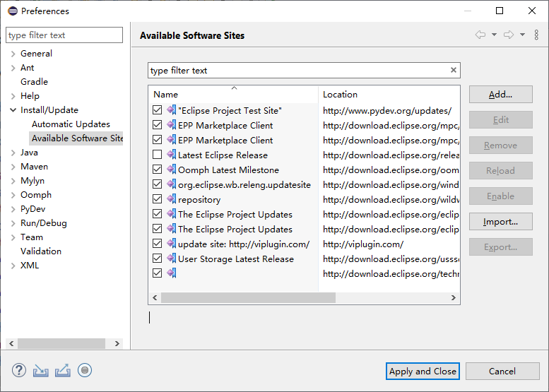The width and height of the screenshot is (549, 392).
Task: Clear the software sites filter text
Action: [x=454, y=70]
